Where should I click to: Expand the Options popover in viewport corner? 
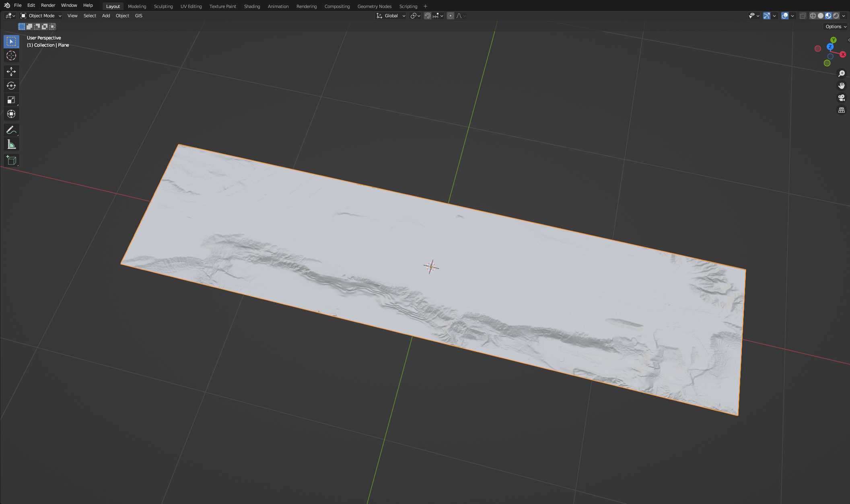(x=835, y=27)
